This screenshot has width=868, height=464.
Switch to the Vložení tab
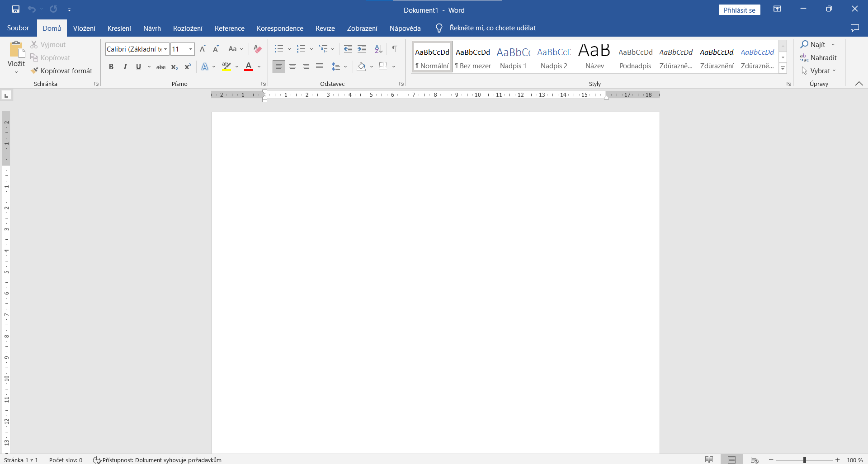(x=84, y=28)
